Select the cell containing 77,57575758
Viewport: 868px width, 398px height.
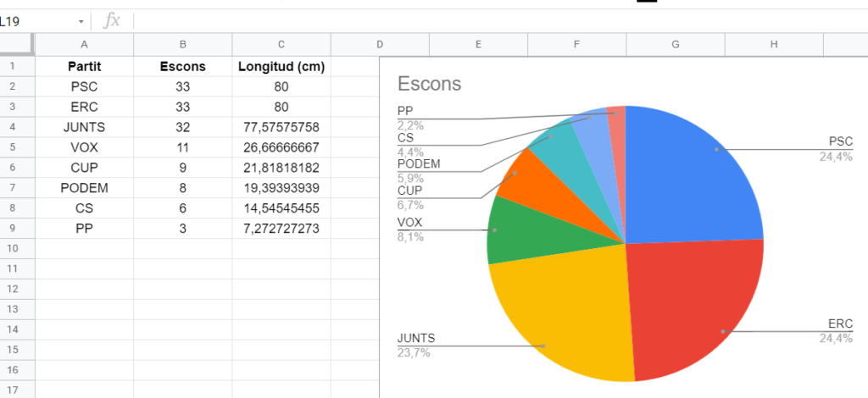tap(281, 127)
